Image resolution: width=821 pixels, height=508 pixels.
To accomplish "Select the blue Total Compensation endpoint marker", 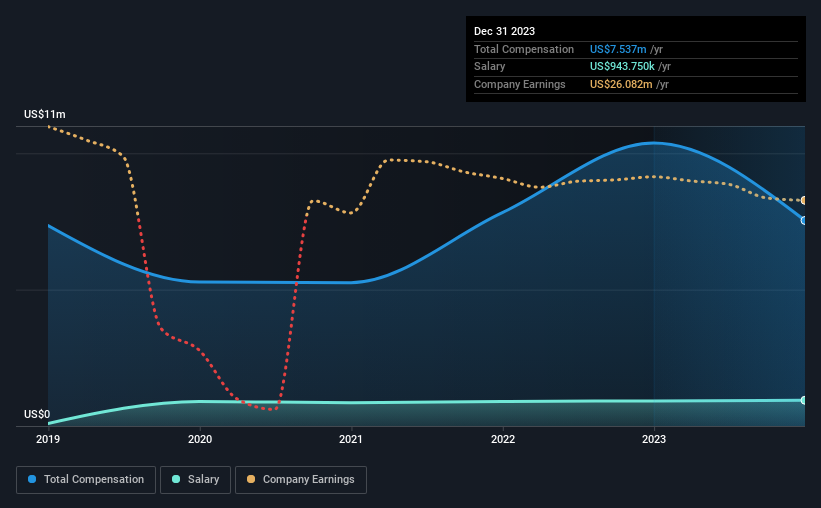I will click(x=804, y=220).
